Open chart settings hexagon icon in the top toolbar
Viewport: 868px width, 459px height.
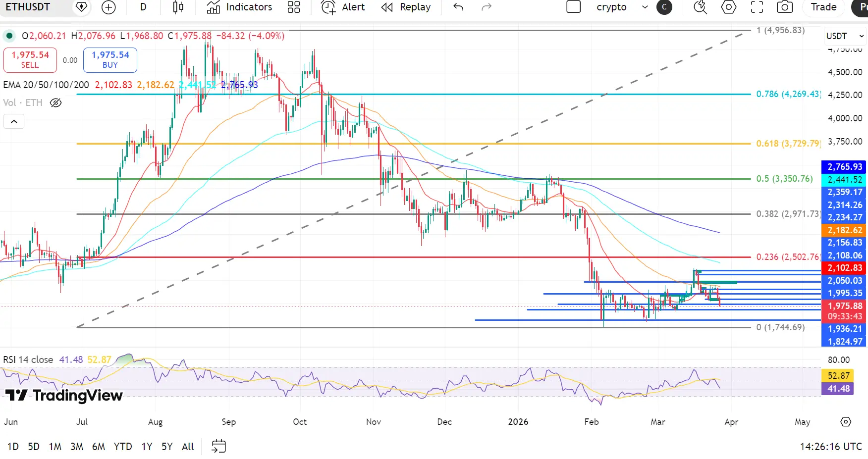[728, 7]
